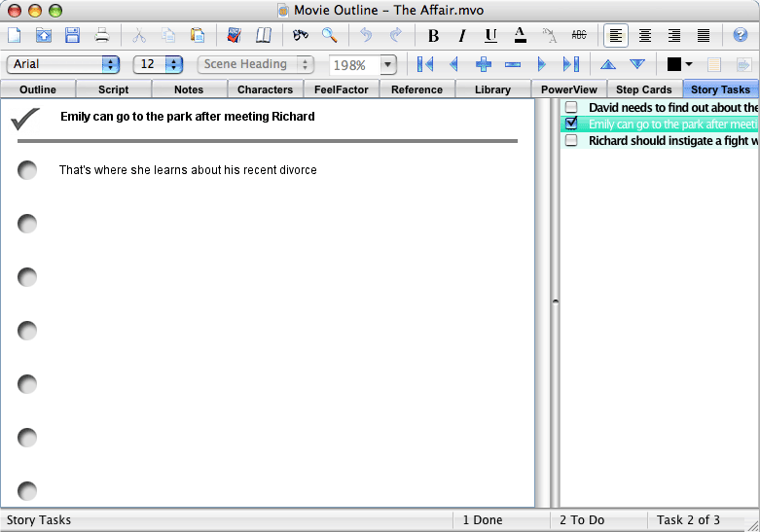760x532 pixels.
Task: Print the document using the printer icon
Action: [x=102, y=35]
